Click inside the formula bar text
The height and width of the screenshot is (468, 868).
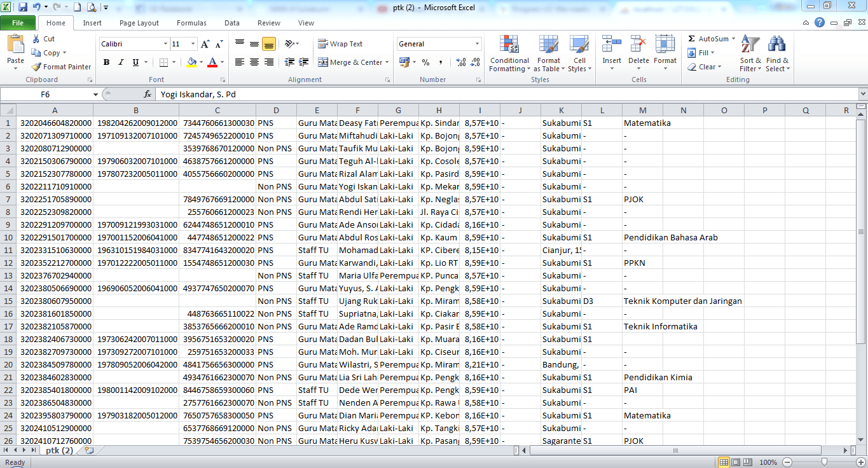[445, 94]
